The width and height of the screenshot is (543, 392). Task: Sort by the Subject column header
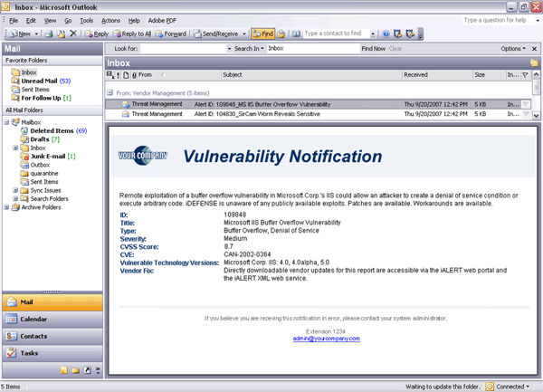(311, 75)
